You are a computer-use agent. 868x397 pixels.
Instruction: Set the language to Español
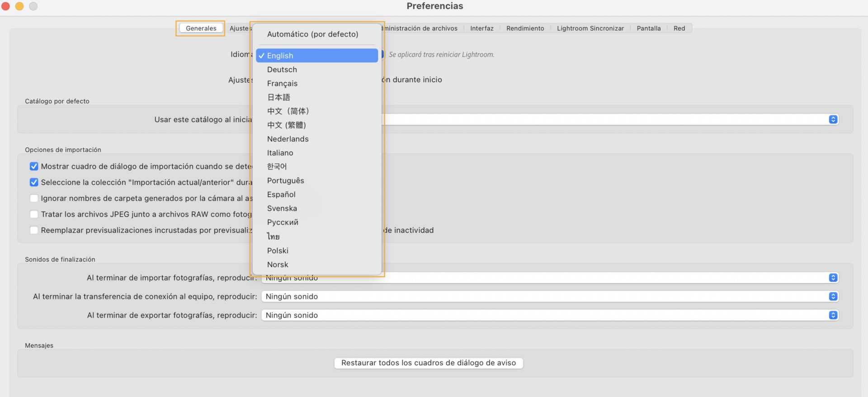tap(317, 194)
